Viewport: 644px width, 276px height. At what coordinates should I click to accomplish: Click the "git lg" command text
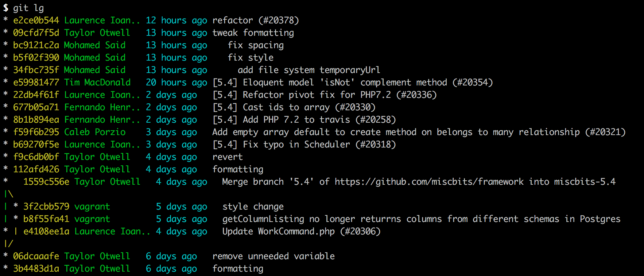(x=28, y=8)
